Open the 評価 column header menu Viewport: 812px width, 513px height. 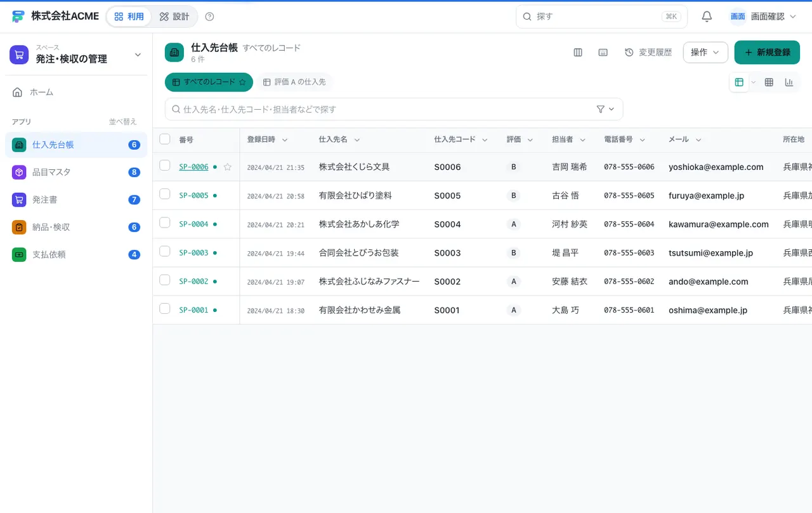pyautogui.click(x=520, y=140)
